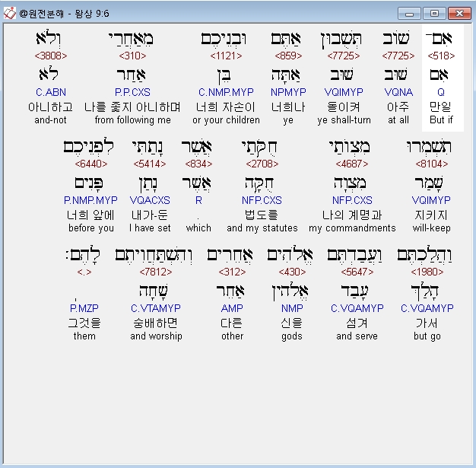Click the Korean gloss '법도를'
The height and width of the screenshot is (468, 476).
(x=262, y=215)
